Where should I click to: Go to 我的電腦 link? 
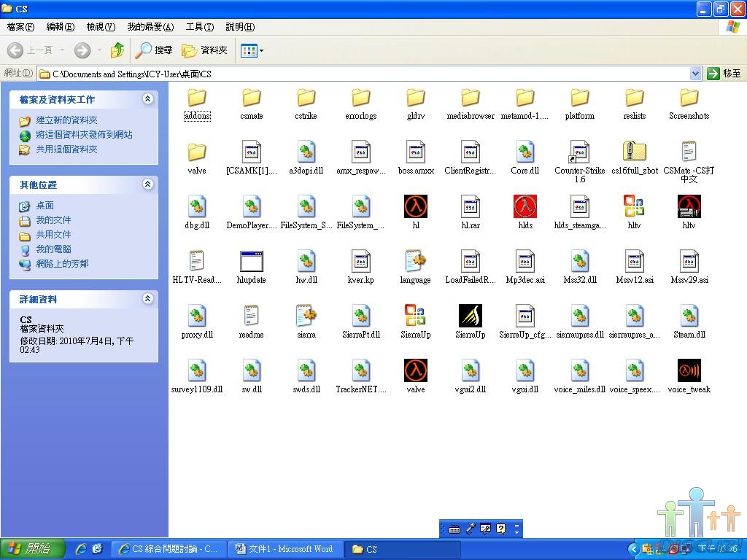53,249
